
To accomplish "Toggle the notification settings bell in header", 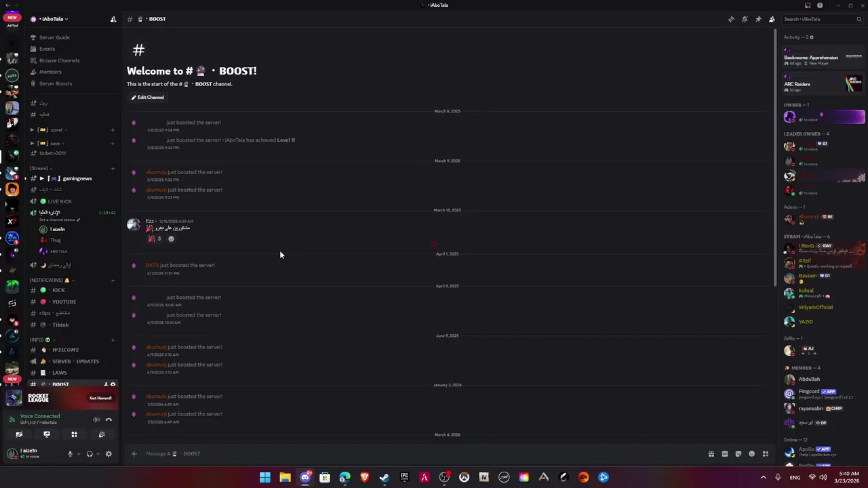I will (745, 19).
